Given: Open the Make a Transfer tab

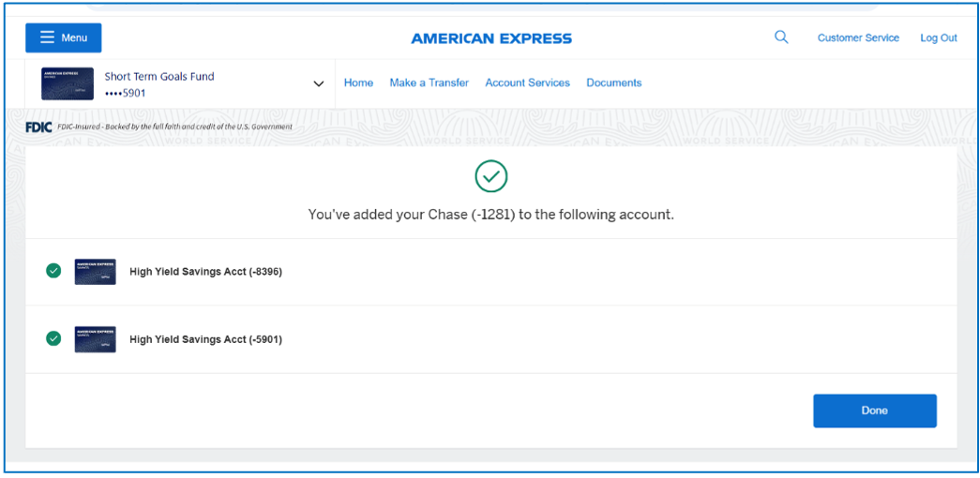Looking at the screenshot, I should pos(429,82).
